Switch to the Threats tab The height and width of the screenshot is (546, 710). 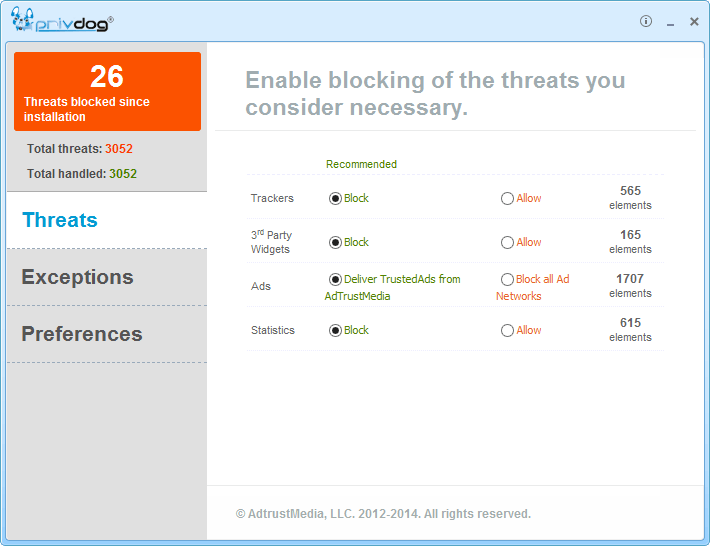[60, 220]
